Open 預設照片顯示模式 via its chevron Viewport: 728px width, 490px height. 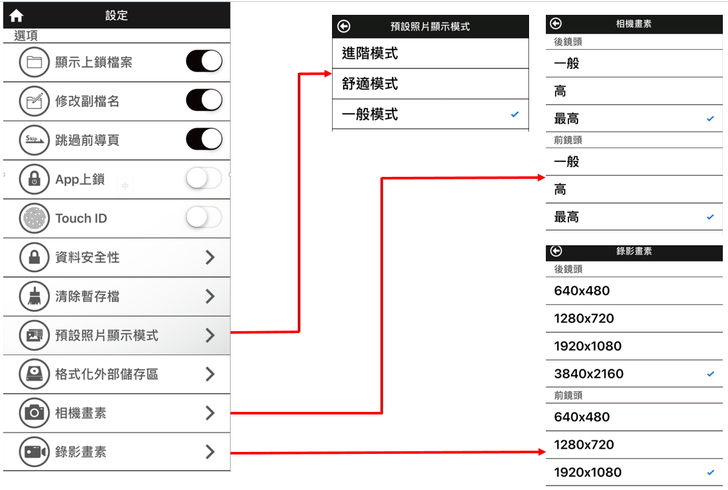210,335
